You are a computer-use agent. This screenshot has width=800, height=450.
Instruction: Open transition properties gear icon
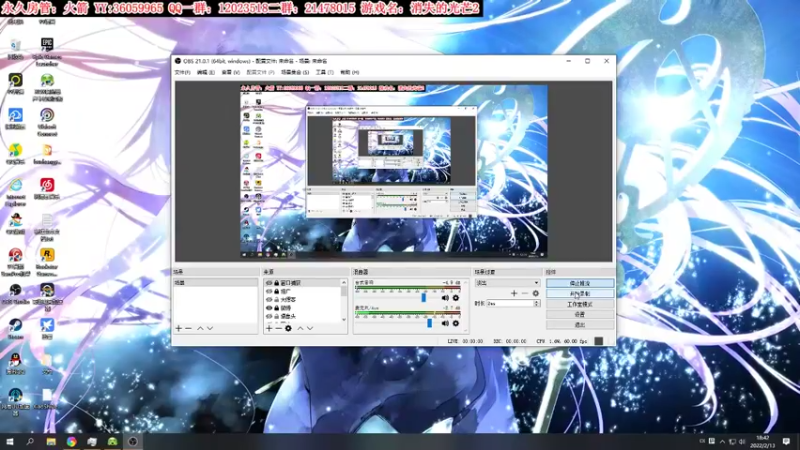(x=535, y=293)
